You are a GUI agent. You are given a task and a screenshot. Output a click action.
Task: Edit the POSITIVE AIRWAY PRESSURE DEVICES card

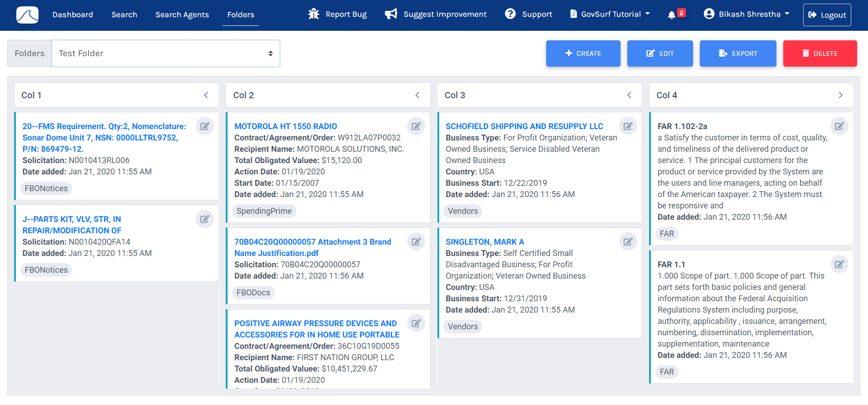point(416,323)
